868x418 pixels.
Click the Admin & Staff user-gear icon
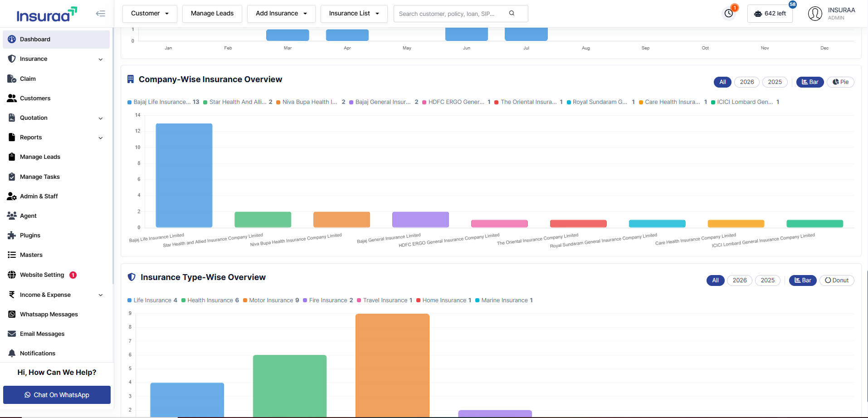coord(12,196)
